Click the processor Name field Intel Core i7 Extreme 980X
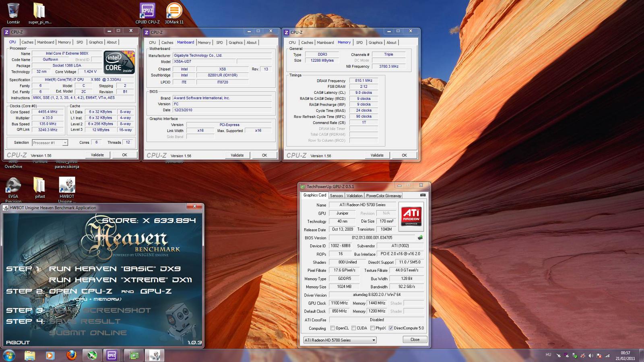 coord(67,54)
